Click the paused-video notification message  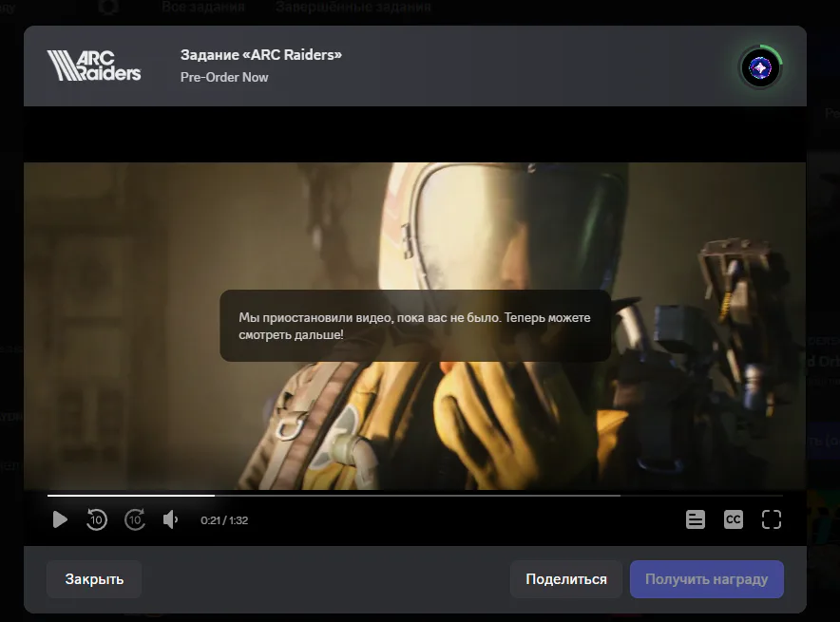[x=415, y=326]
